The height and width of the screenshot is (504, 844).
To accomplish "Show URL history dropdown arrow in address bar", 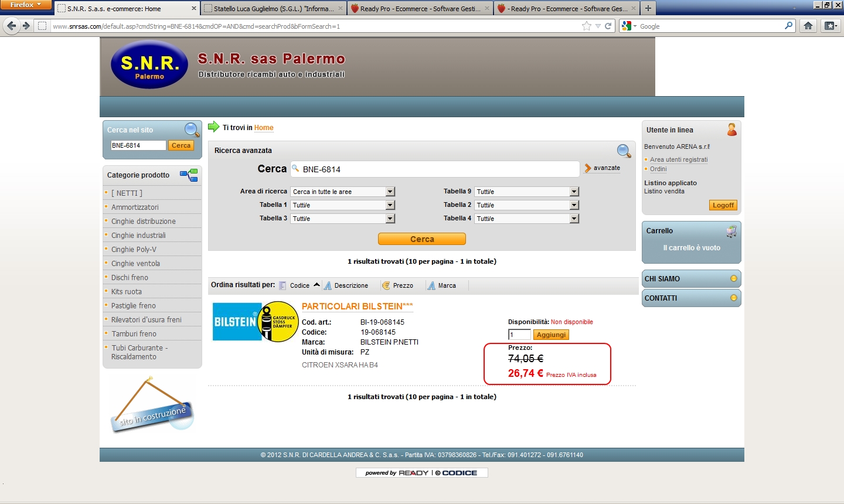I will point(598,26).
